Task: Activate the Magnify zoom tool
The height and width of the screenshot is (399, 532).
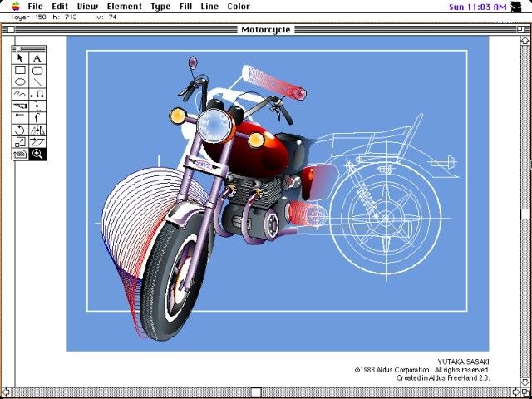Action: click(x=37, y=155)
